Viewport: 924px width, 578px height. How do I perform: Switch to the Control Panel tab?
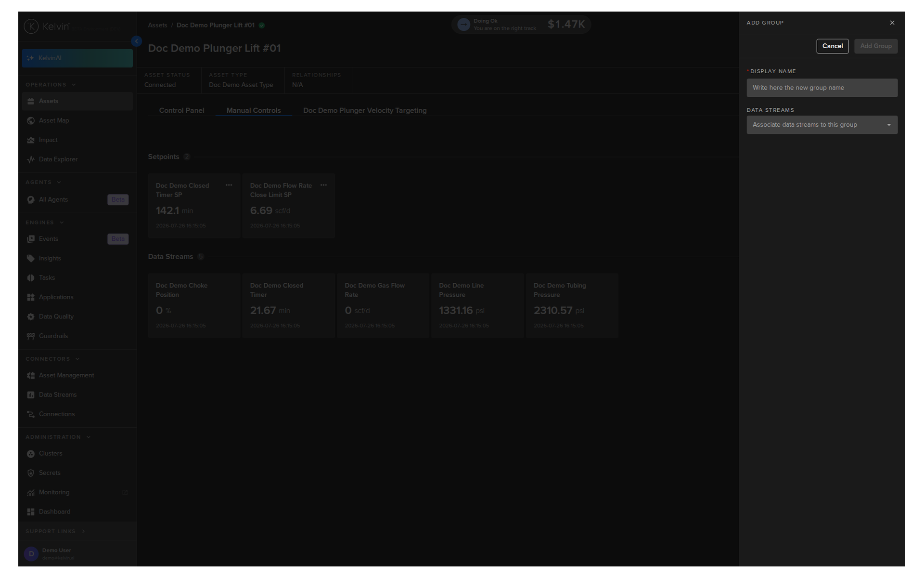point(181,110)
